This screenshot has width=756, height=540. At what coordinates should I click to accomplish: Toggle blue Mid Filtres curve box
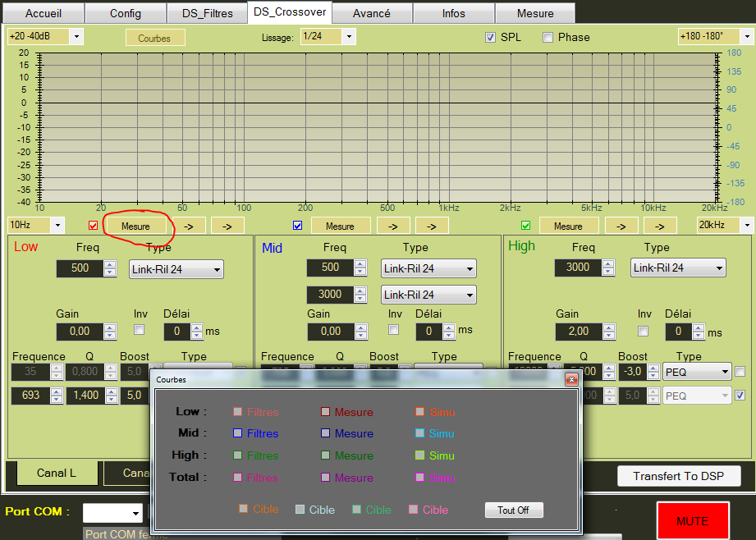pyautogui.click(x=237, y=433)
